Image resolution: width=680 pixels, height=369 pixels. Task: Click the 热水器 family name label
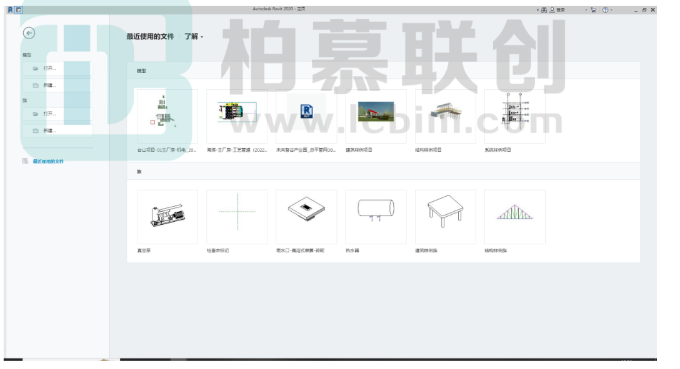tap(352, 250)
